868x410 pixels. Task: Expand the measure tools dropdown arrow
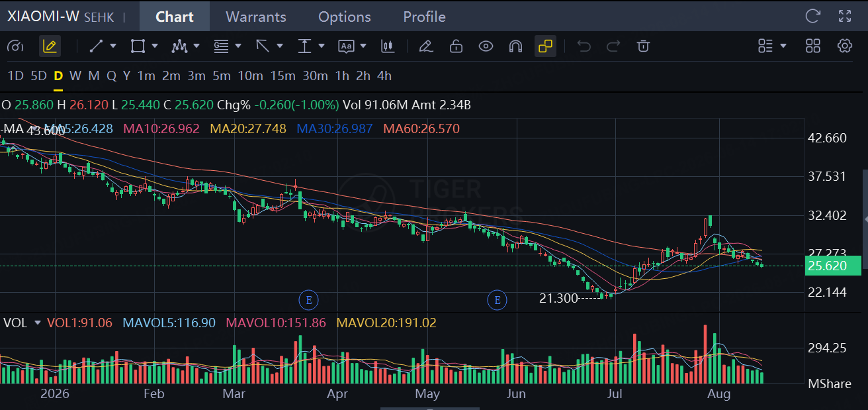click(x=322, y=46)
